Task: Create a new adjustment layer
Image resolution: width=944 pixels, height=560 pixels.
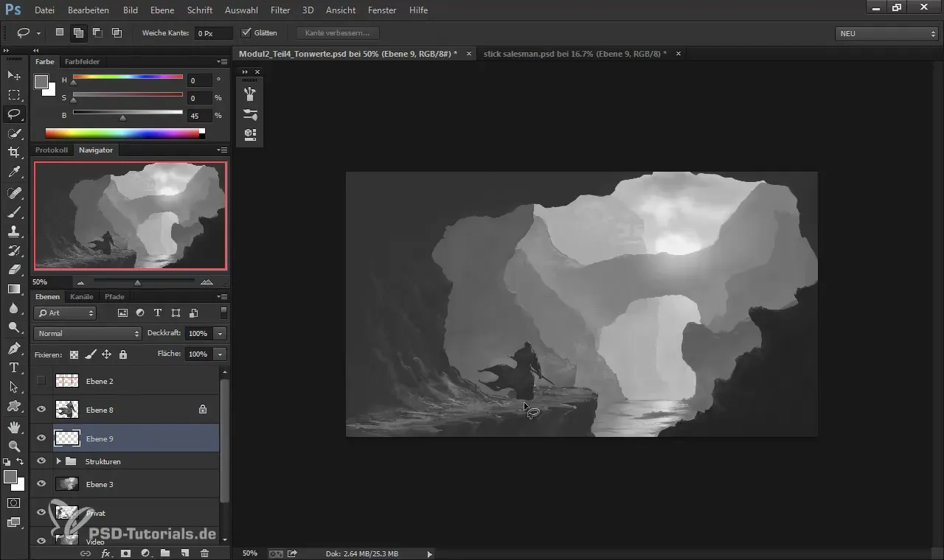Action: 145,553
